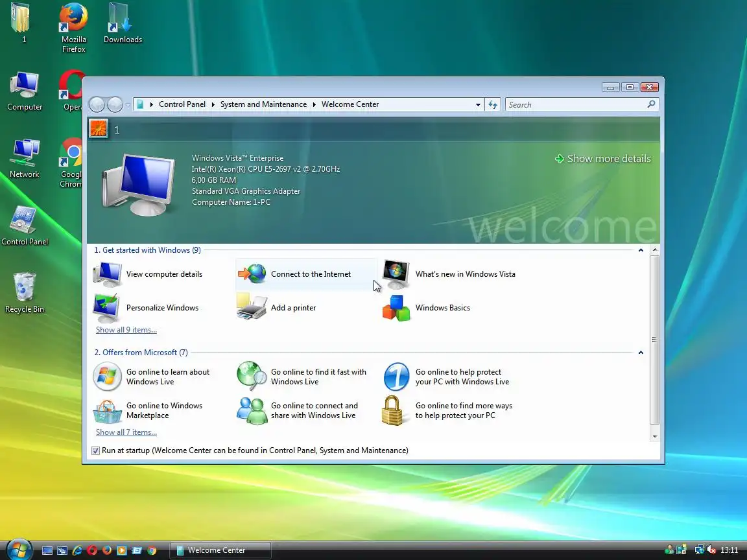Open Windows Basics colored cubes icon
The width and height of the screenshot is (747, 560).
[396, 308]
